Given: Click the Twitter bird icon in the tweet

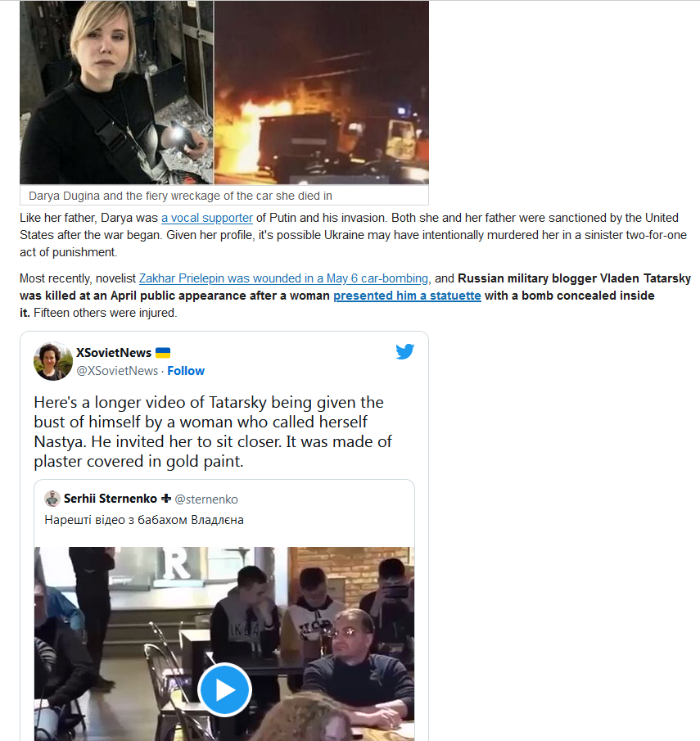Looking at the screenshot, I should coord(405,351).
